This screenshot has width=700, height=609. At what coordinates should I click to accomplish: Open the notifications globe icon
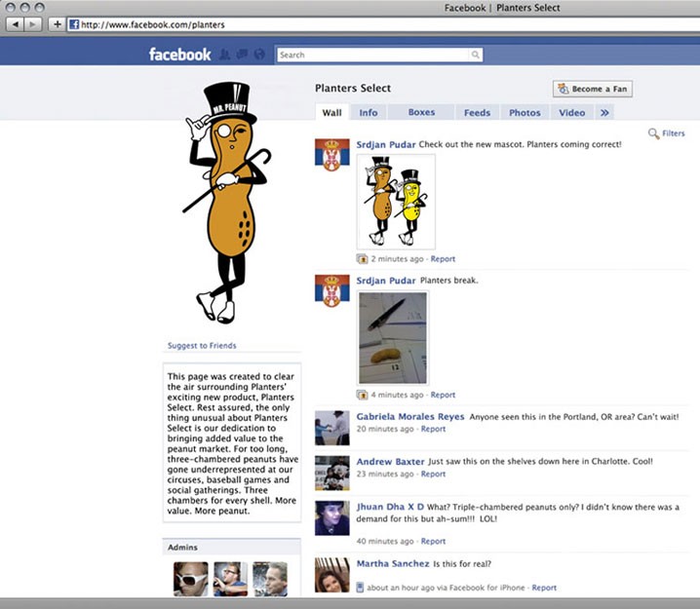(x=259, y=55)
